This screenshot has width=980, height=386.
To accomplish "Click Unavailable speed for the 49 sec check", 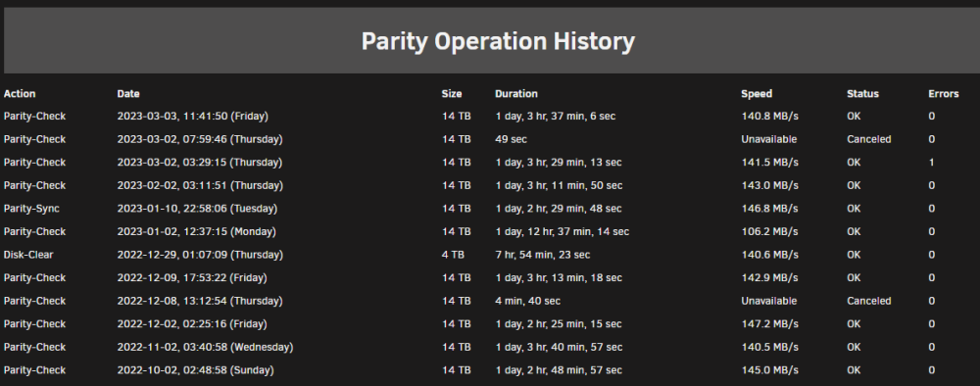I will (x=769, y=139).
